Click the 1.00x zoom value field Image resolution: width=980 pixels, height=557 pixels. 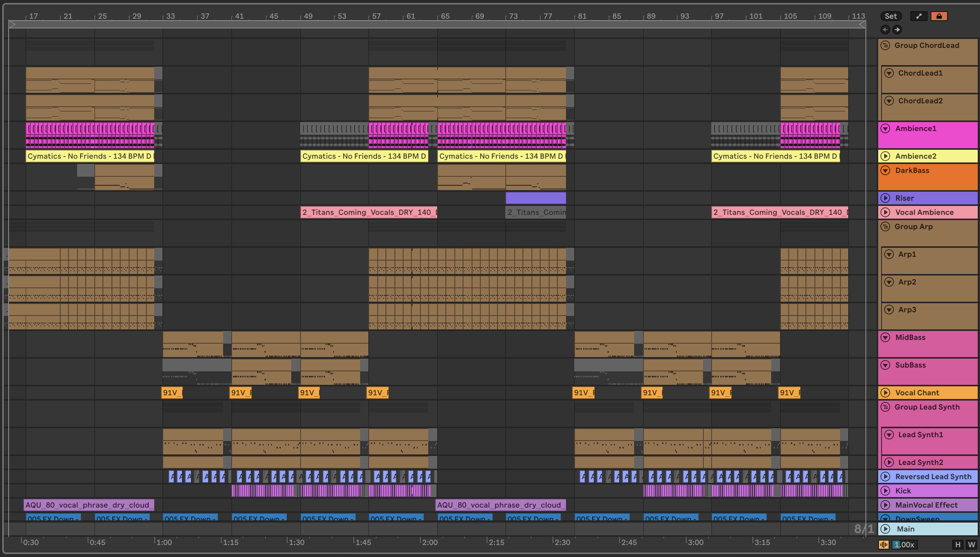tap(905, 545)
